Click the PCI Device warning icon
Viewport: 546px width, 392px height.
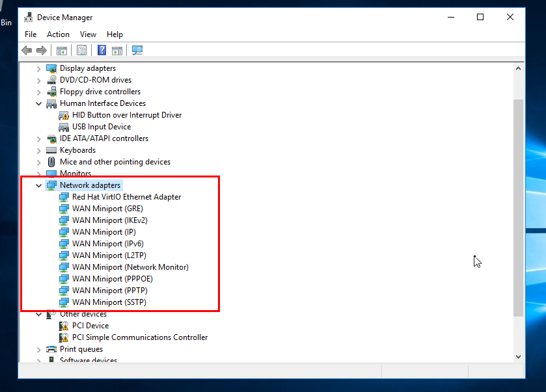[x=64, y=326]
